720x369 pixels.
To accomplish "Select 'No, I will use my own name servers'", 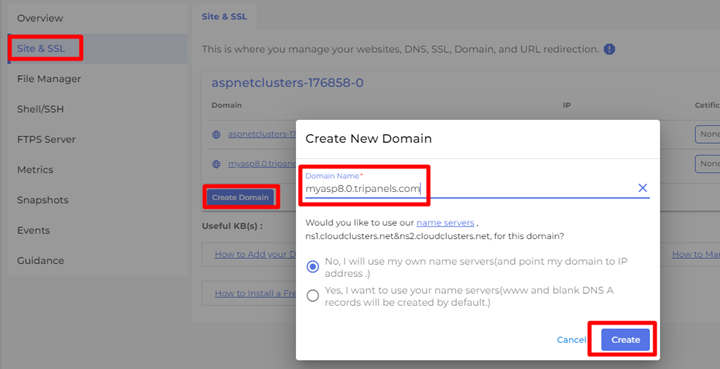I will click(x=313, y=267).
